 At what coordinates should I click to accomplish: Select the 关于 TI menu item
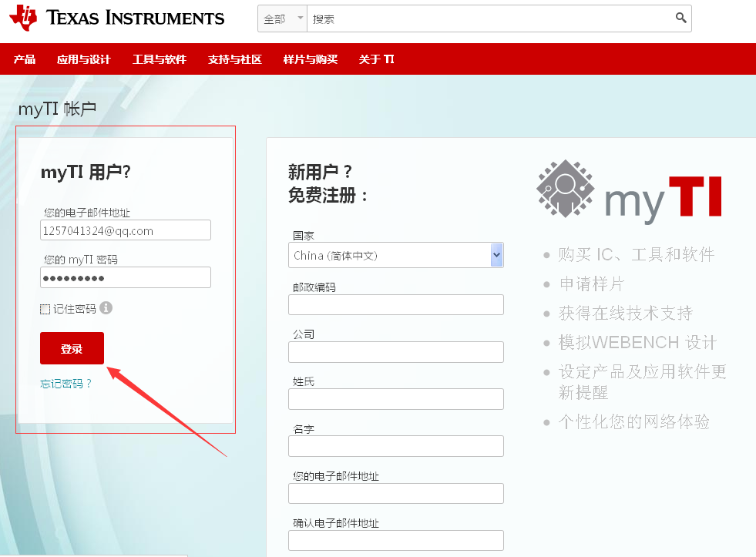(376, 58)
